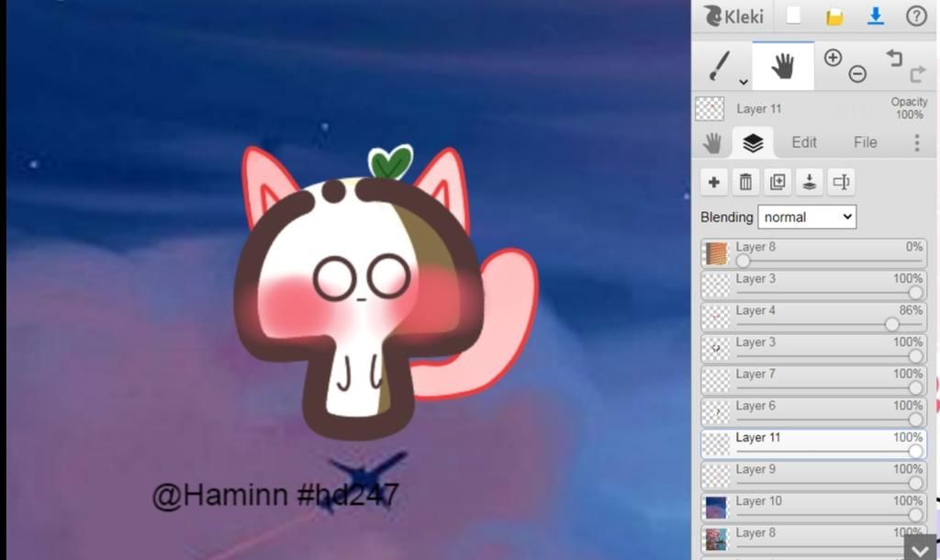
Task: Select the bottom Layer 8 with sky thumbnail
Action: pyautogui.click(x=813, y=539)
